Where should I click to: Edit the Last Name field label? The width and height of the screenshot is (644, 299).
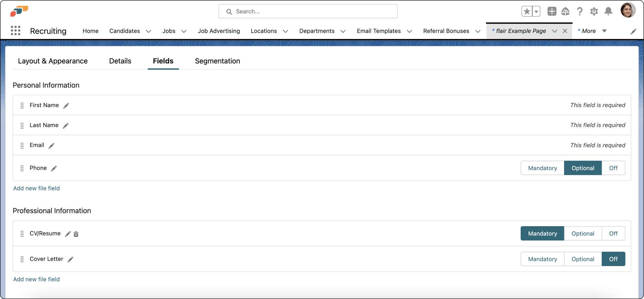tap(66, 125)
